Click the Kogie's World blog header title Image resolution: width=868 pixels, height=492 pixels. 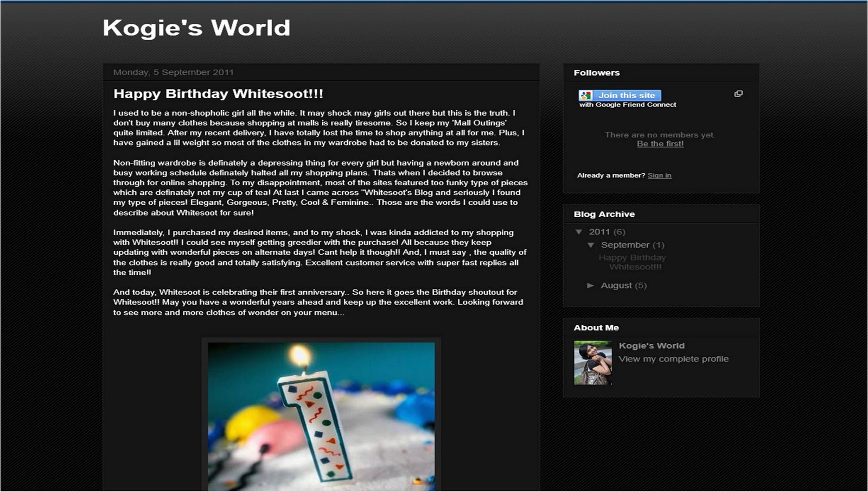click(x=196, y=28)
